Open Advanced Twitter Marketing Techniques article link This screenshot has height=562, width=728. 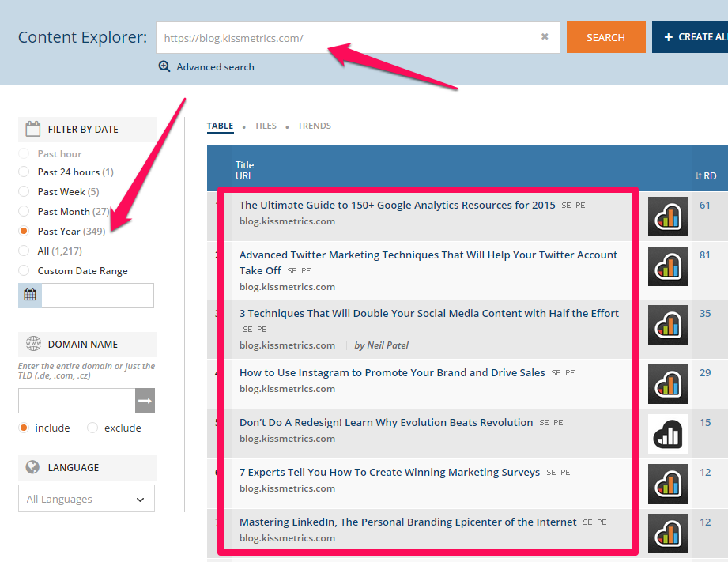point(428,262)
